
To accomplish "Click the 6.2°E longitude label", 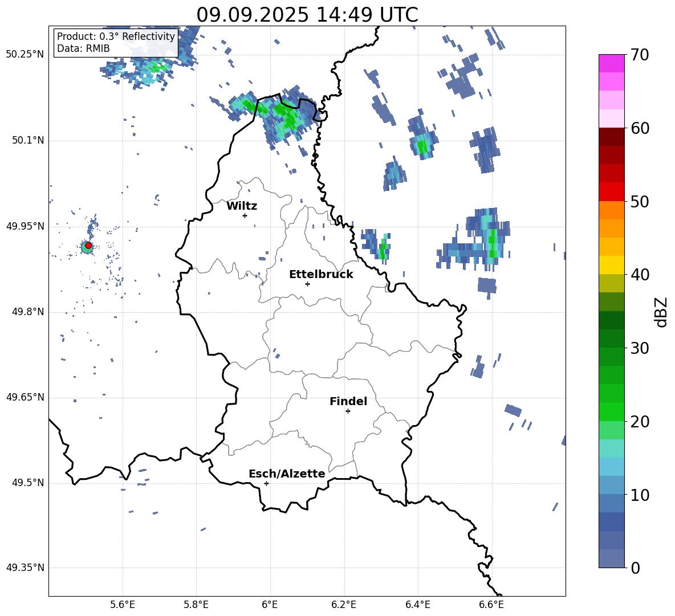I will click(344, 605).
